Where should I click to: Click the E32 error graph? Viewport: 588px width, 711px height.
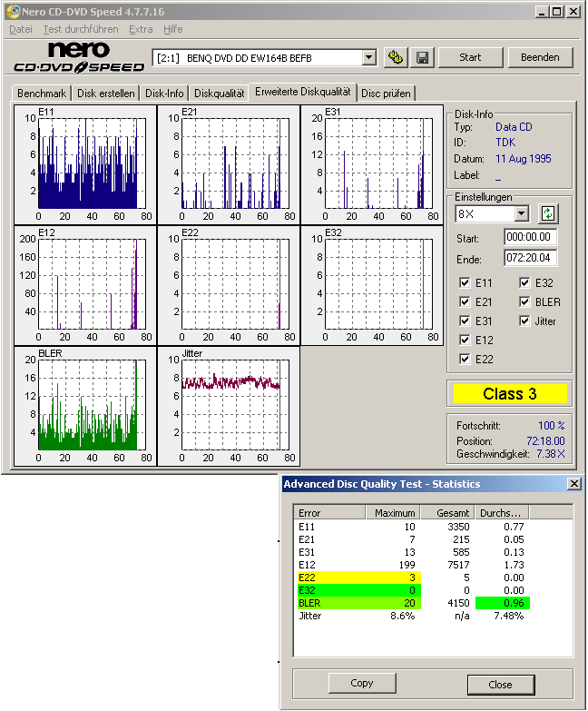pos(372,286)
